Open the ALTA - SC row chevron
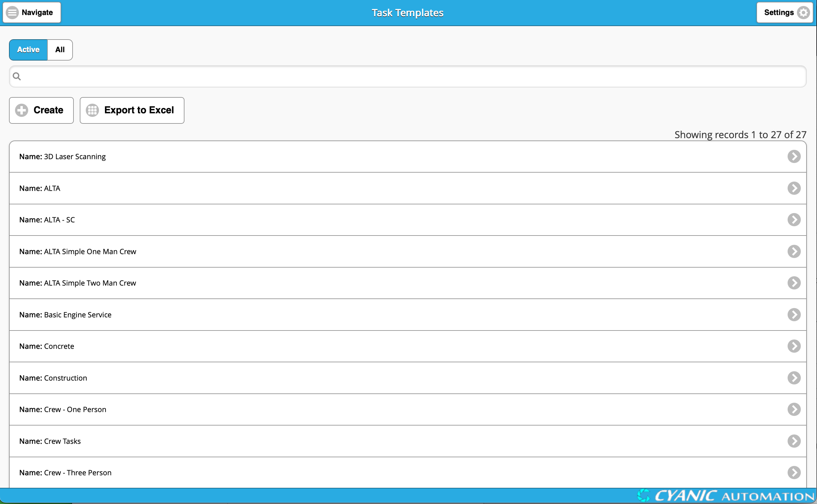817x504 pixels. click(x=794, y=220)
